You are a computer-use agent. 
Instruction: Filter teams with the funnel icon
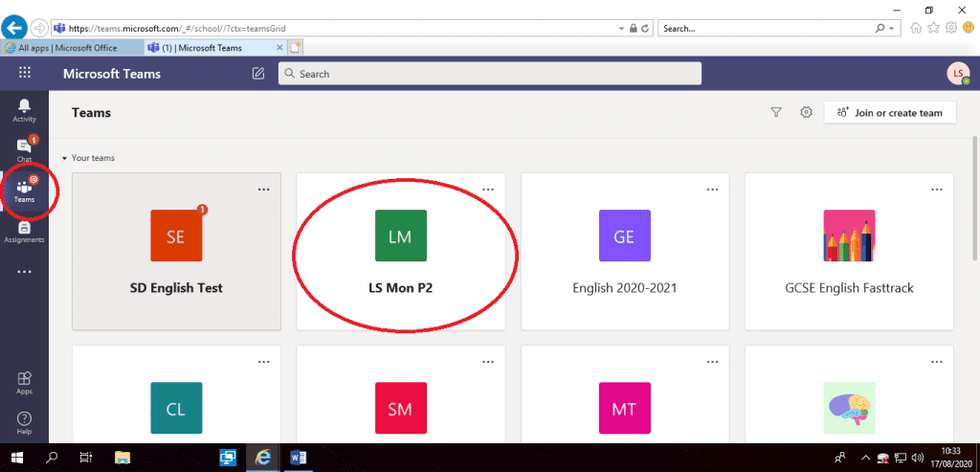(x=775, y=113)
